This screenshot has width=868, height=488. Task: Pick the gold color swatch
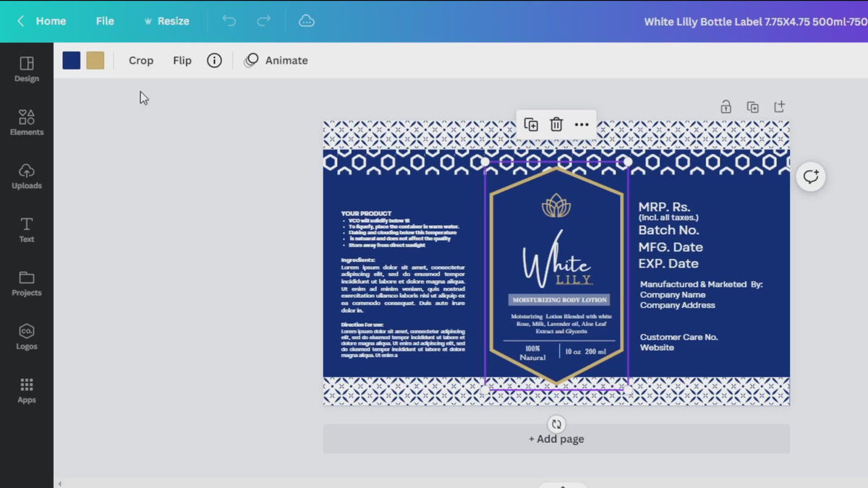tap(95, 61)
